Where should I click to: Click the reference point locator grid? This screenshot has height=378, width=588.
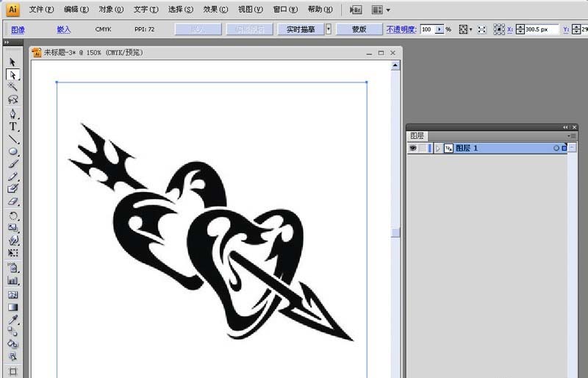[499, 29]
